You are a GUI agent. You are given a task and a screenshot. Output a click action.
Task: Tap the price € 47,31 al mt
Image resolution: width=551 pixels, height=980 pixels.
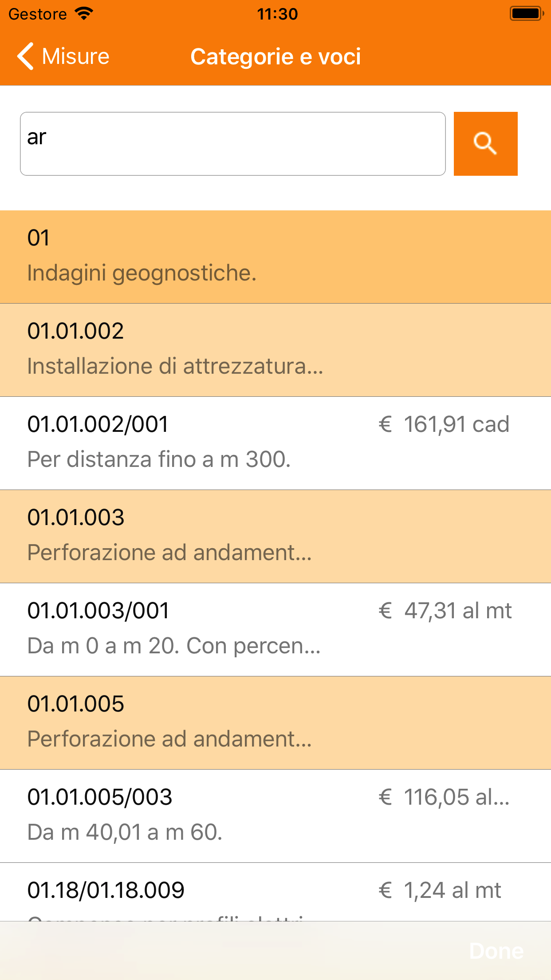(445, 611)
